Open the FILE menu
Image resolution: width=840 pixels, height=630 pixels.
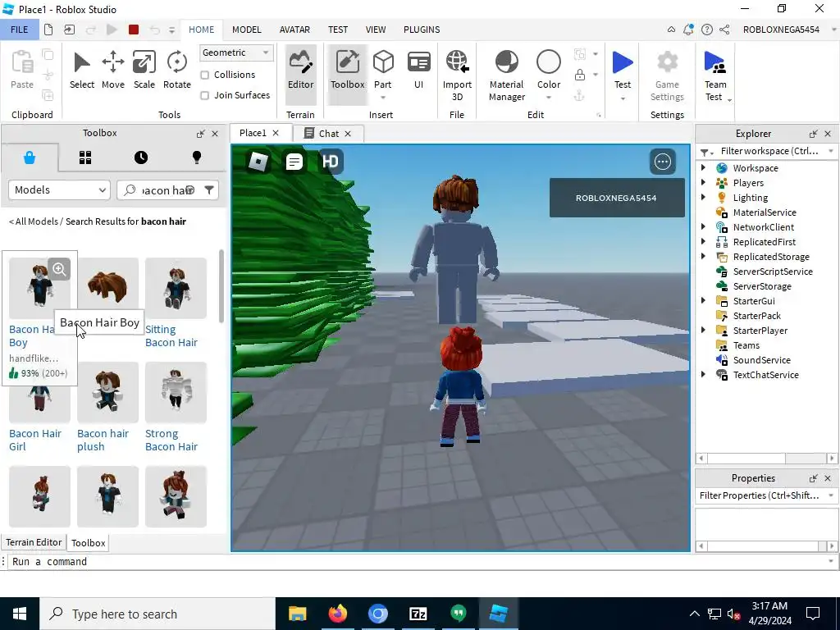20,30
